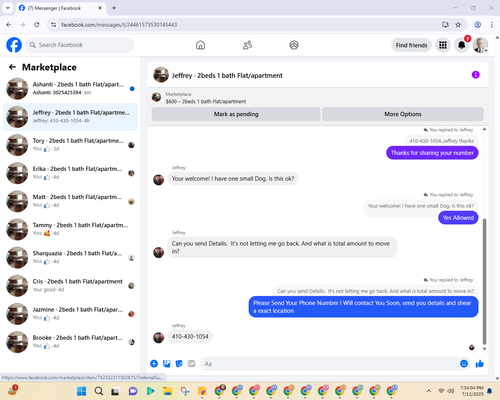500x400 pixels.
Task: Click Ashanti's unread blue dot indicator
Action: [132, 89]
